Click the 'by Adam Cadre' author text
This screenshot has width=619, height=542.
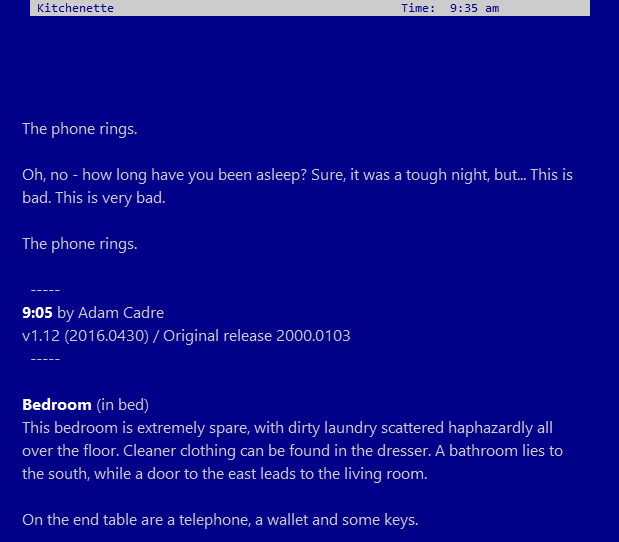pyautogui.click(x=111, y=313)
